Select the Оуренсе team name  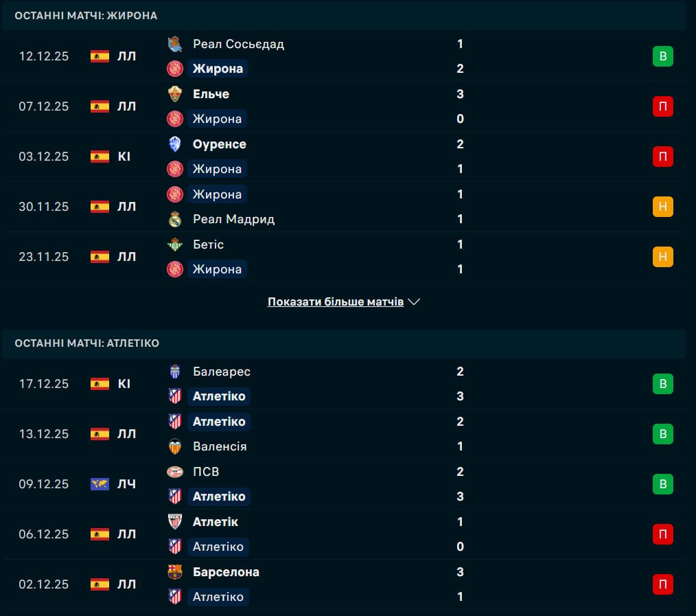click(x=219, y=144)
